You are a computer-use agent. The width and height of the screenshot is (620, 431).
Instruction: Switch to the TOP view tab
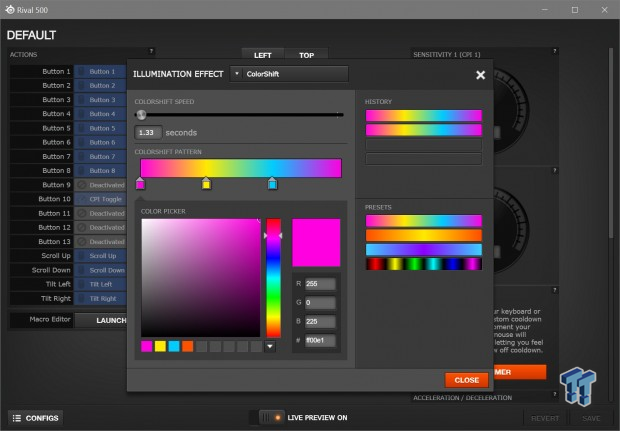306,55
